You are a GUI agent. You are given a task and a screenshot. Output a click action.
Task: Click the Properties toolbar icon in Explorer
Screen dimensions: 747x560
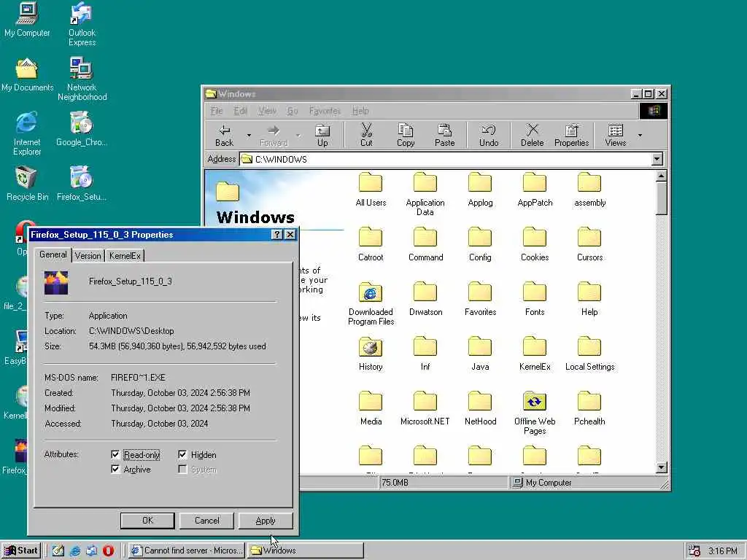click(x=571, y=135)
